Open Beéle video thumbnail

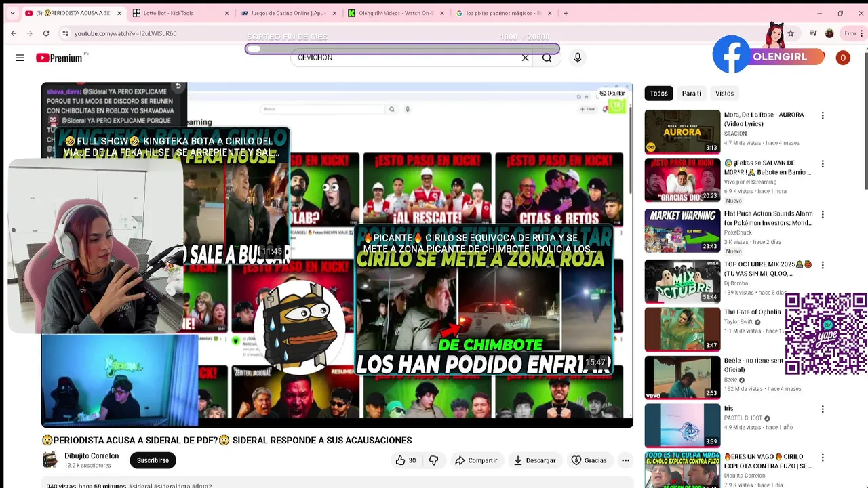(682, 378)
